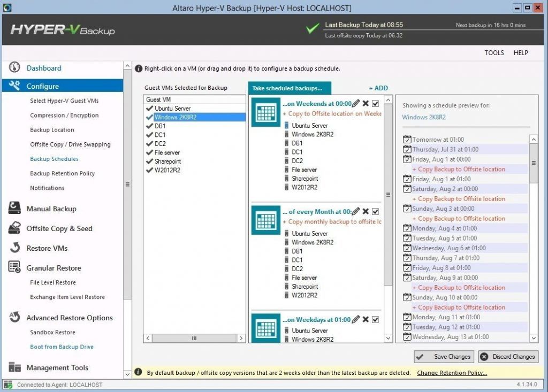Image resolution: width=548 pixels, height=392 pixels.
Task: Click the Management Tools icon
Action: [14, 367]
